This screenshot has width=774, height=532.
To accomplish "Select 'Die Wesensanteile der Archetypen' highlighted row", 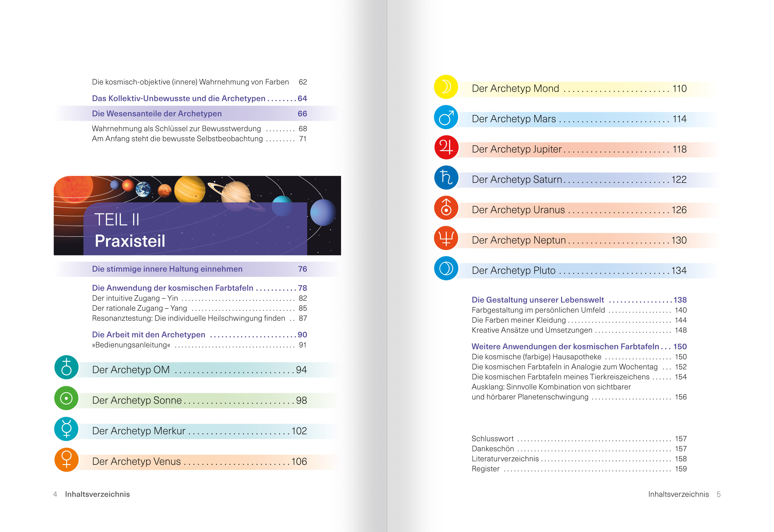I will [x=157, y=114].
